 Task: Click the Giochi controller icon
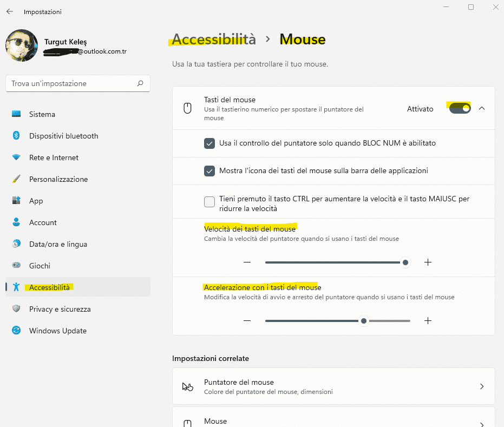(x=16, y=266)
